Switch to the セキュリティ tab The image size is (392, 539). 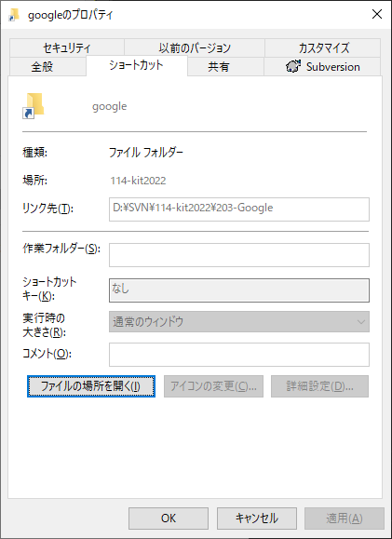click(67, 47)
